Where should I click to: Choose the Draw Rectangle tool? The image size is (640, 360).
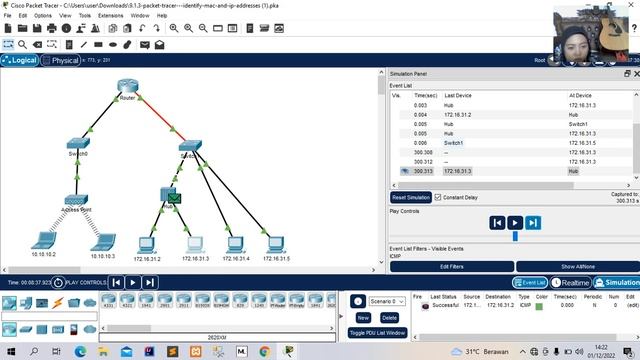click(98, 44)
